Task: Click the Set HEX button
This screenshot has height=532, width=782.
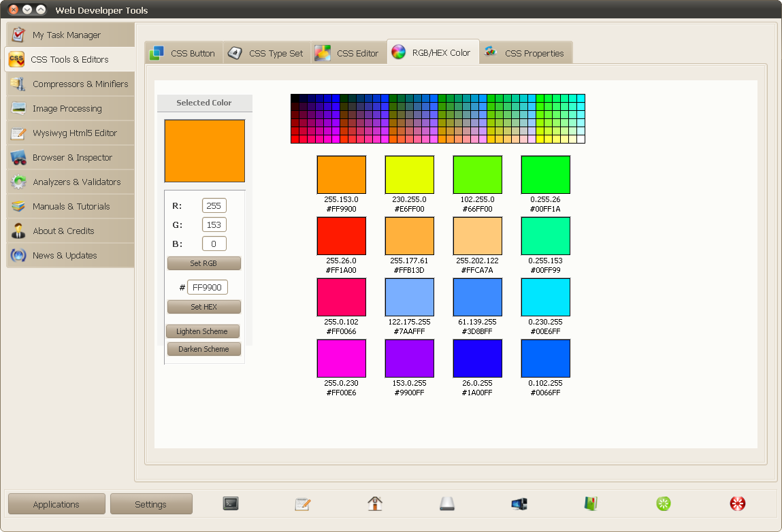Action: 203,307
